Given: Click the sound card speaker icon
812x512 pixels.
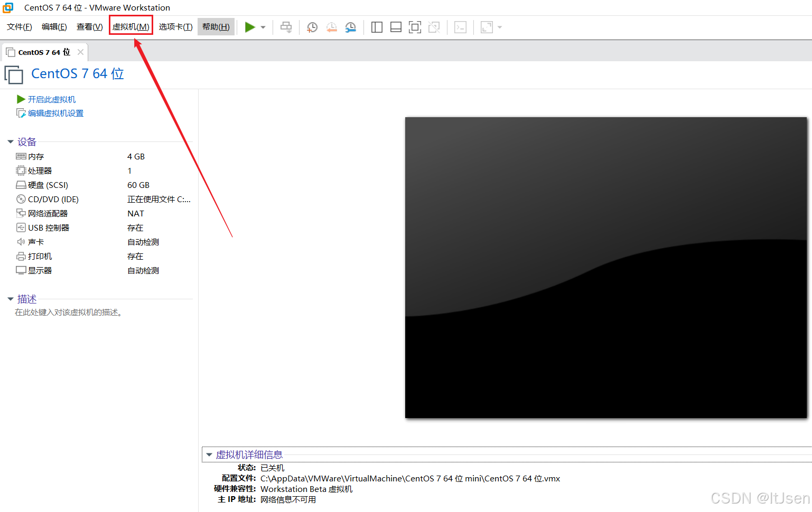Looking at the screenshot, I should (21, 242).
